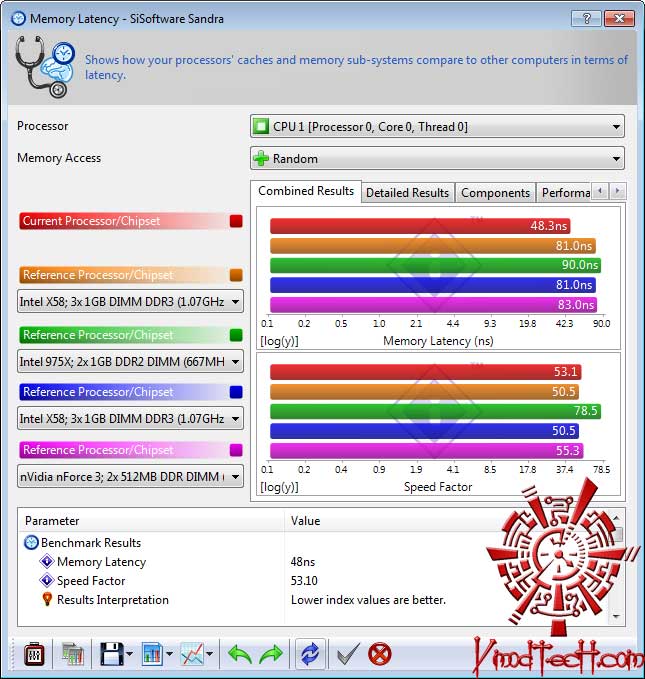645x679 pixels.
Task: Switch to the Detailed Results tab
Action: (x=408, y=193)
